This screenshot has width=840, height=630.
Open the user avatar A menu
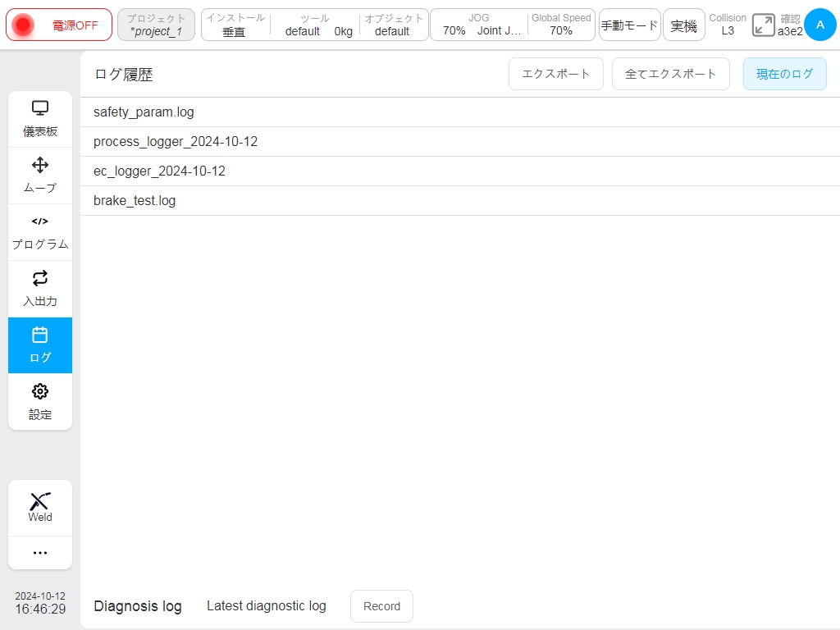[819, 25]
